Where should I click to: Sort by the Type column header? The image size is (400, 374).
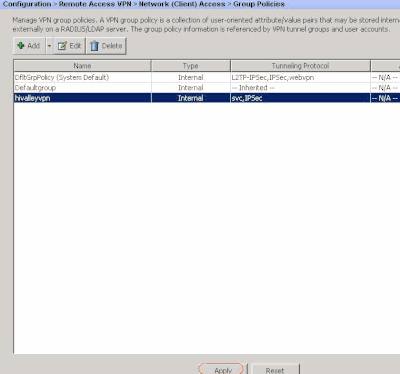(x=191, y=66)
